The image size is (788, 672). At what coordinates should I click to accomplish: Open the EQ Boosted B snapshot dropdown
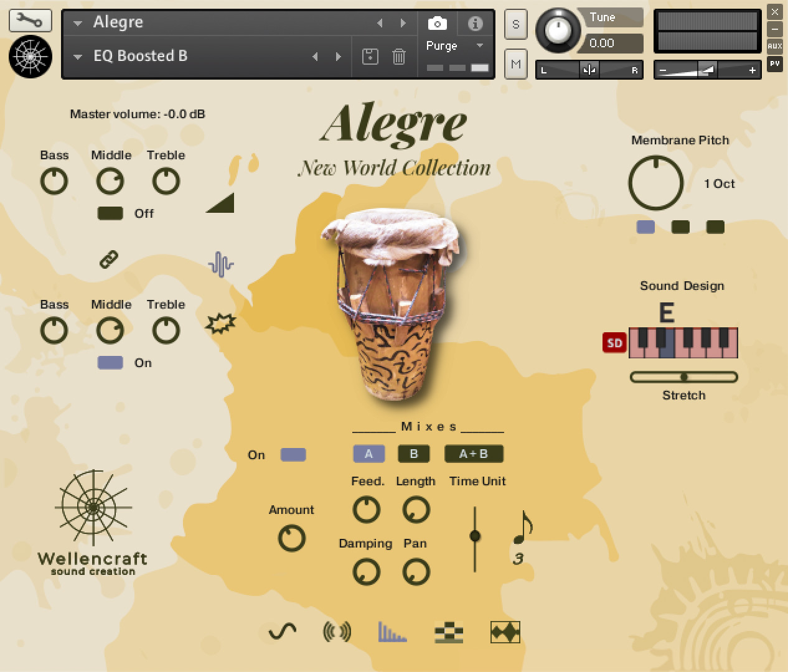(x=77, y=56)
